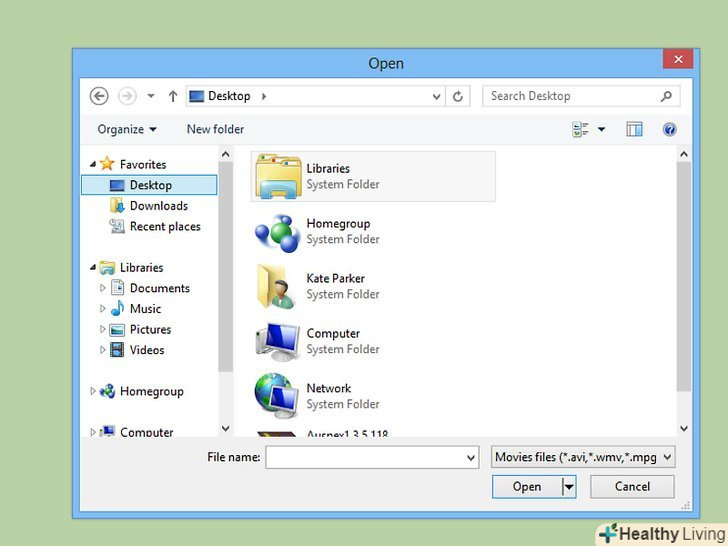Open the Organize menu
The height and width of the screenshot is (546, 728).
[127, 129]
